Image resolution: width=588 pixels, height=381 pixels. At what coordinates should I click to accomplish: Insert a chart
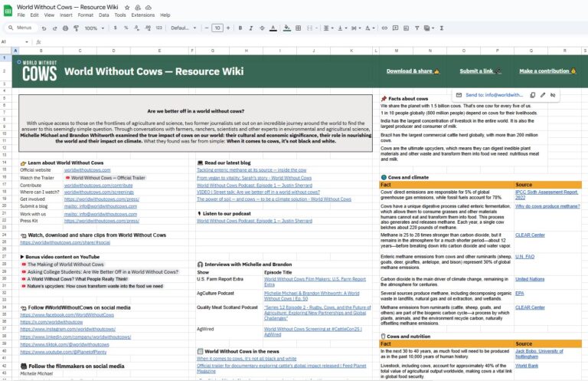[x=406, y=28]
